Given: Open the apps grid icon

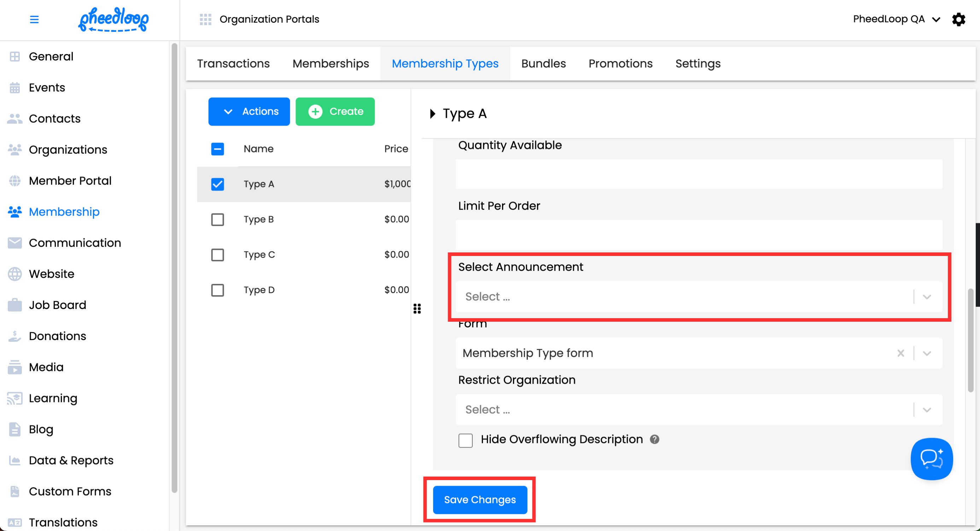Looking at the screenshot, I should click(x=205, y=19).
